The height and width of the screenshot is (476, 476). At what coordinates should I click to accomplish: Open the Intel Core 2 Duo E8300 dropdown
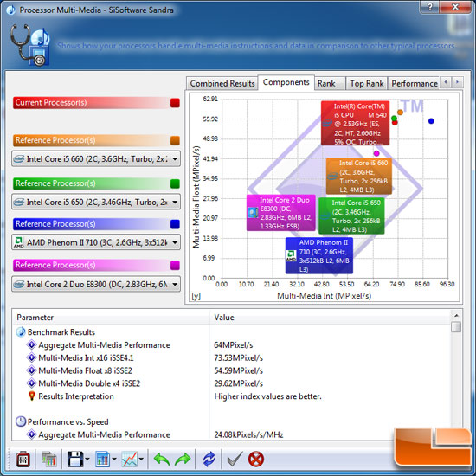96,284
